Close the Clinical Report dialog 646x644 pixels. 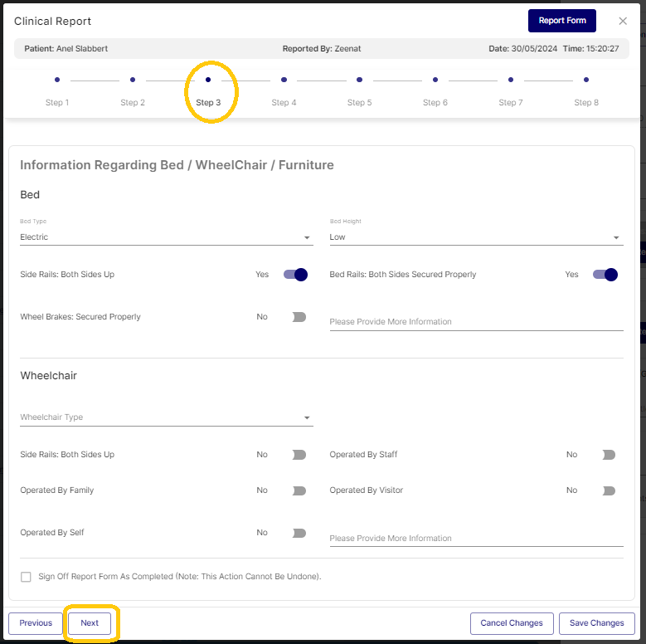click(623, 21)
